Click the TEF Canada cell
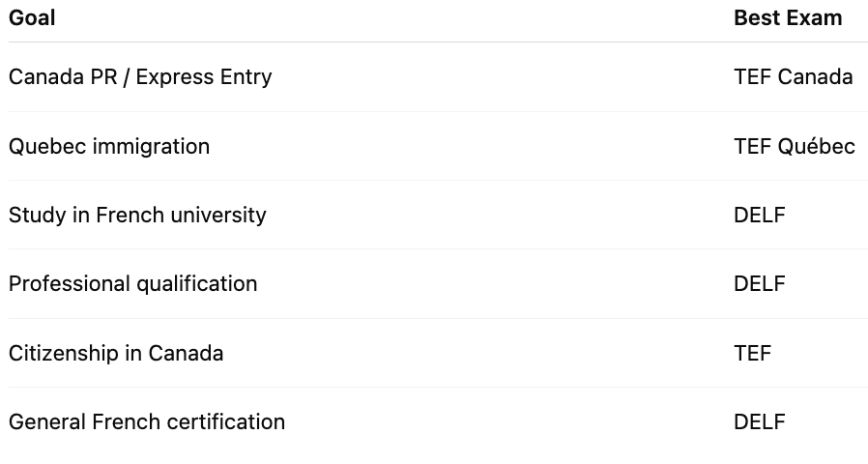Screen dimensions: 868x464 (x=794, y=77)
